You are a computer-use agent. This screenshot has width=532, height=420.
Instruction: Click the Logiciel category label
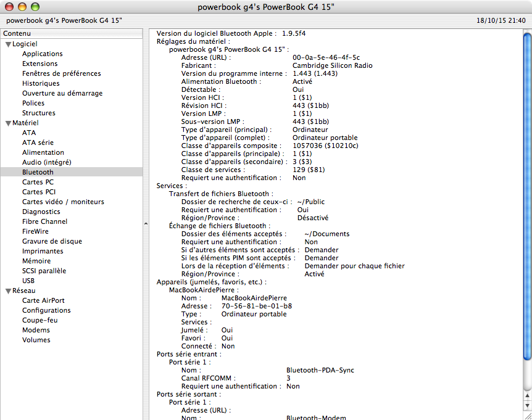coord(25,44)
